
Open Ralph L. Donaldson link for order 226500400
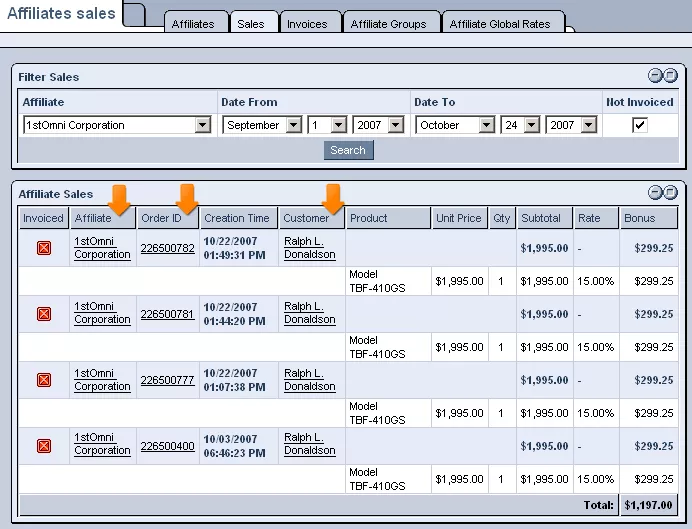pos(309,444)
